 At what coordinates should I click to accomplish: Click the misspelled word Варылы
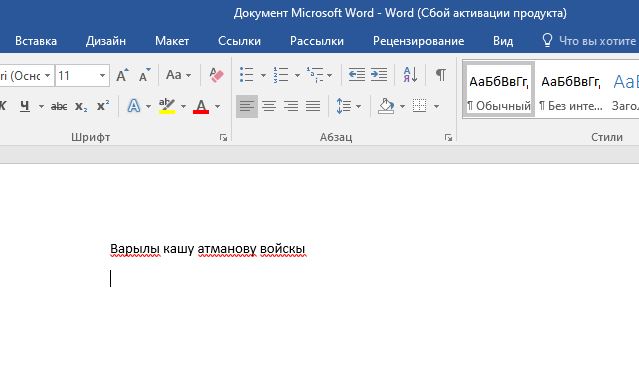coord(135,249)
